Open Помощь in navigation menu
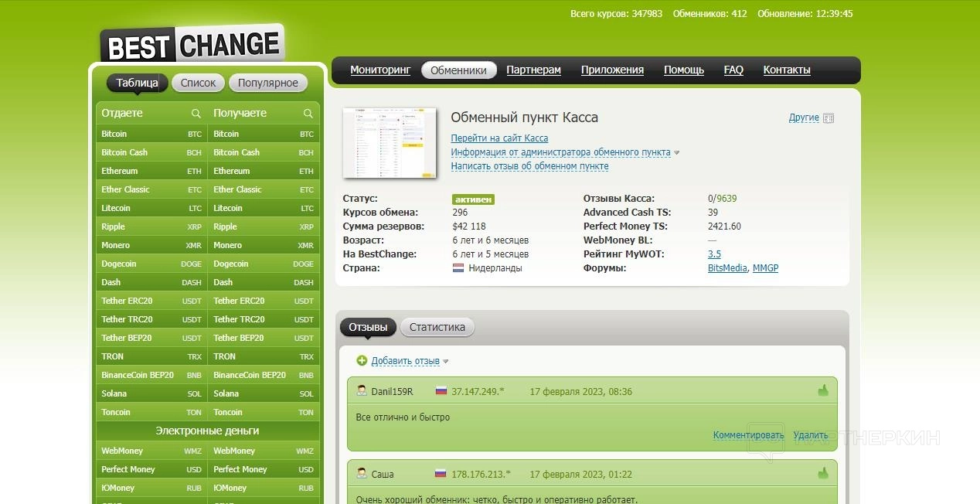 click(684, 70)
